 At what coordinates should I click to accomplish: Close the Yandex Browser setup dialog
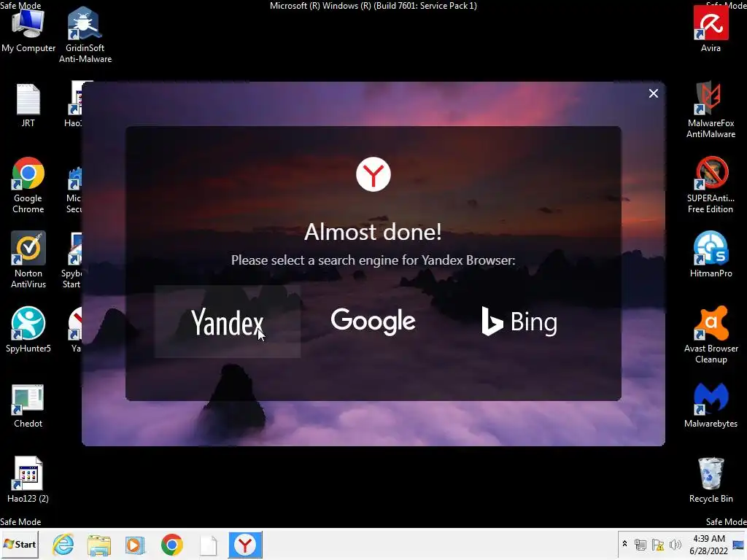pos(653,93)
